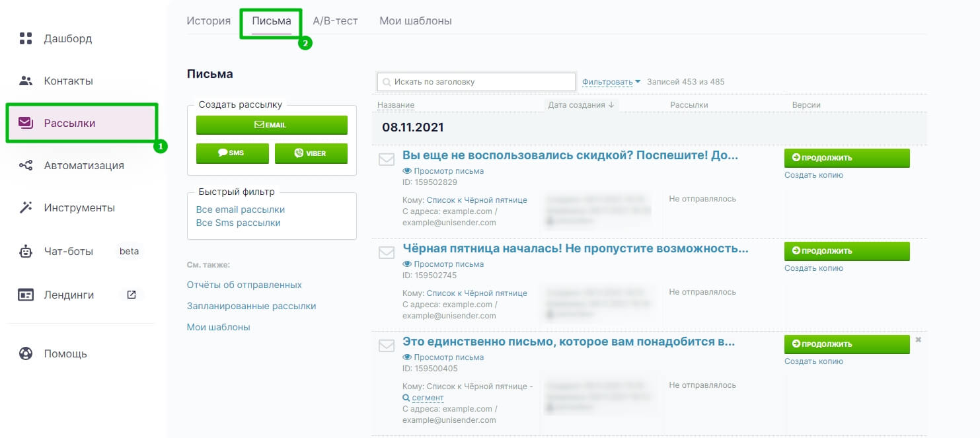Click Продолжить for letter ID 159500405
The image size is (980, 438).
click(847, 344)
